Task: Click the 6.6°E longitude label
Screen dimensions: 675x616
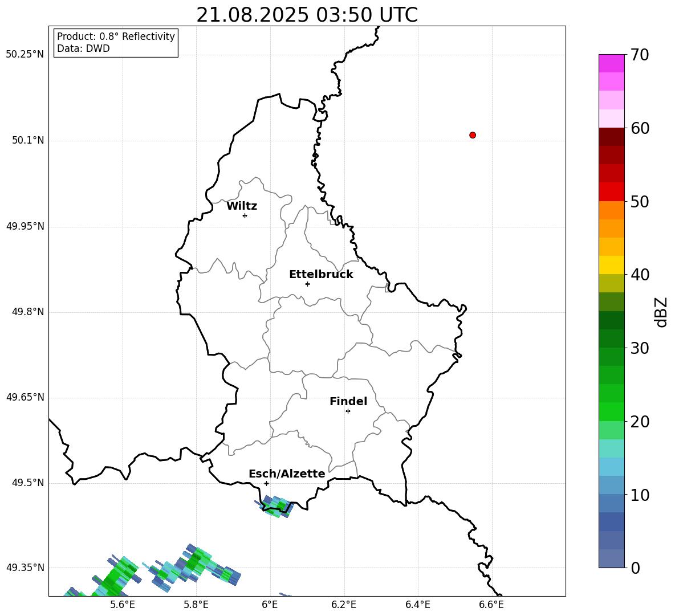Action: 491,605
